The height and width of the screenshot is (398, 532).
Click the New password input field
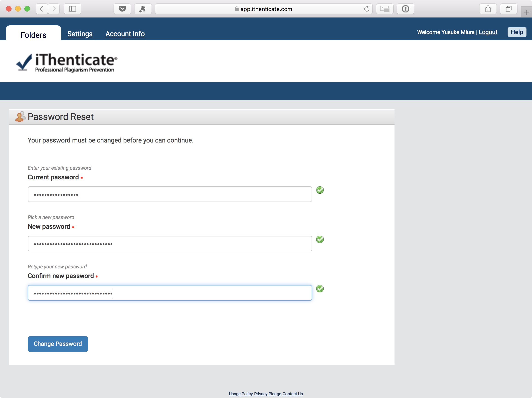click(170, 244)
